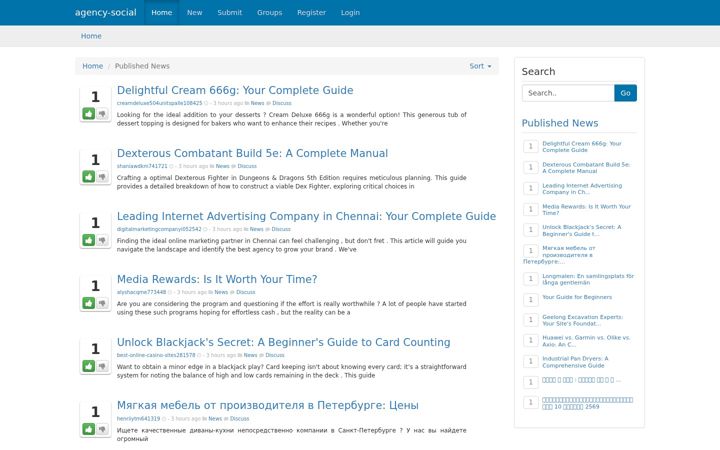Go to the Register page
This screenshot has height=450, width=720.
pyautogui.click(x=311, y=12)
